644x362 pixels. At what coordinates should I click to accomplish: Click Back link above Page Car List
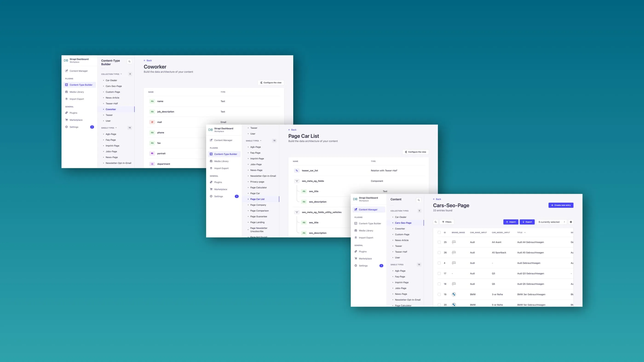point(292,130)
